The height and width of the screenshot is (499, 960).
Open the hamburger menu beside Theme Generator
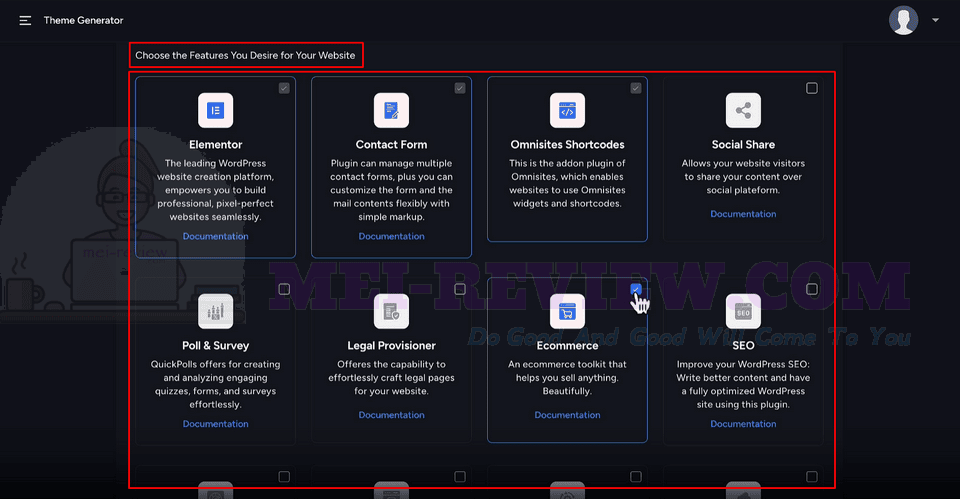[25, 21]
